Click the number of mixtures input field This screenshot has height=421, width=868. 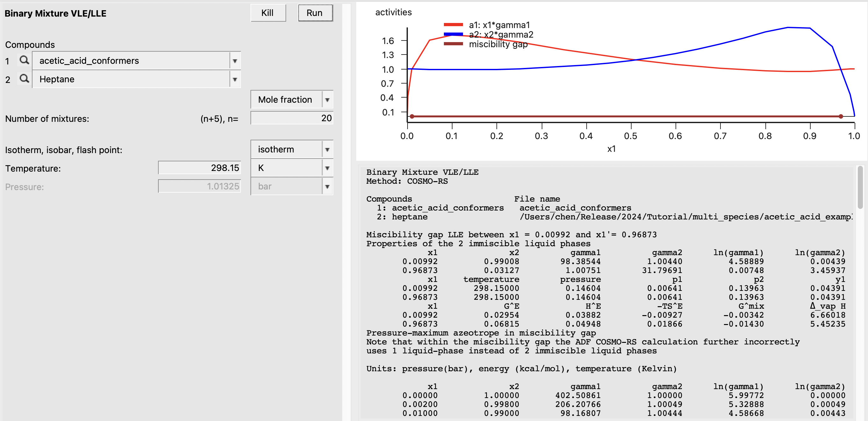(x=292, y=118)
